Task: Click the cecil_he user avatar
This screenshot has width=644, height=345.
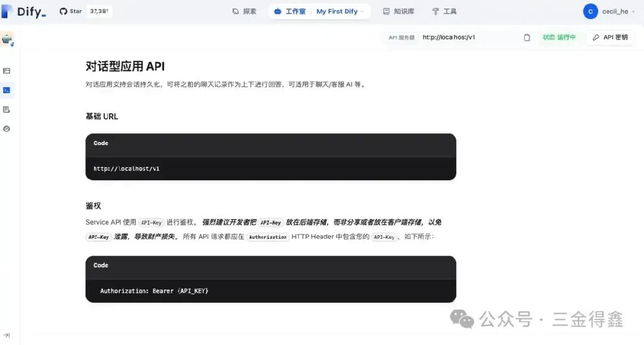Action: click(590, 11)
